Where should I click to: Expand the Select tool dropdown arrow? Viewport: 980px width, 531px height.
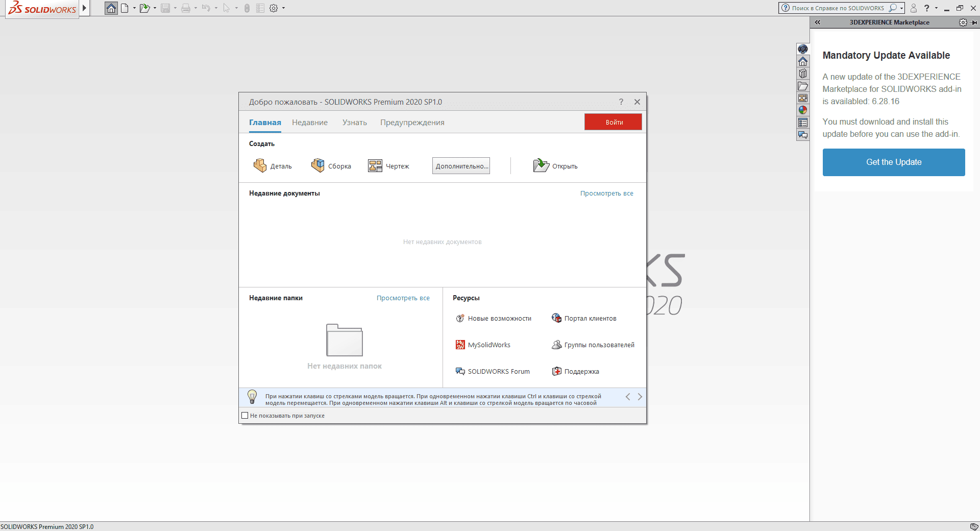click(236, 8)
